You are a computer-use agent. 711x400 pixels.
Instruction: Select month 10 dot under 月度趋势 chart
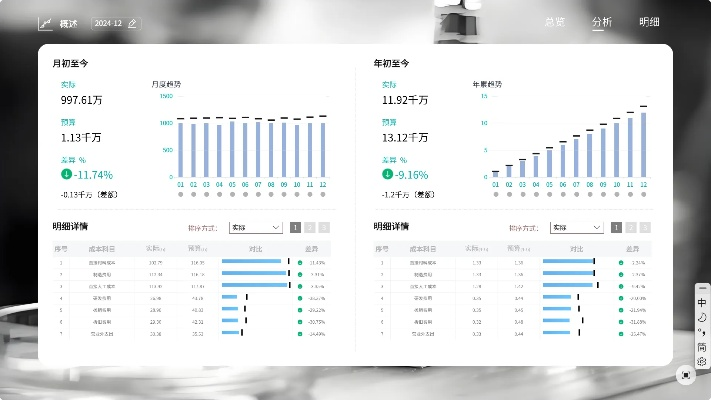point(297,195)
